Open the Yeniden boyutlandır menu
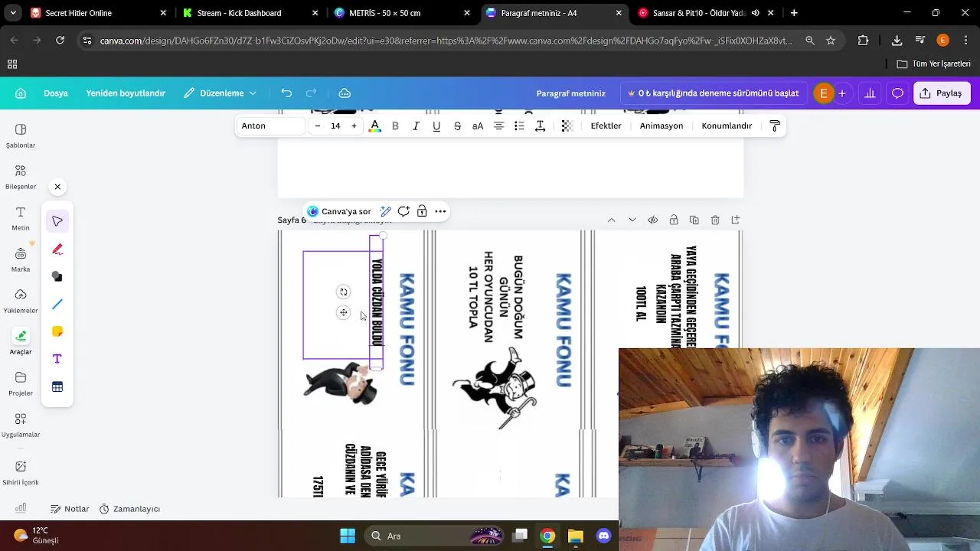Viewport: 980px width, 551px height. (x=126, y=93)
